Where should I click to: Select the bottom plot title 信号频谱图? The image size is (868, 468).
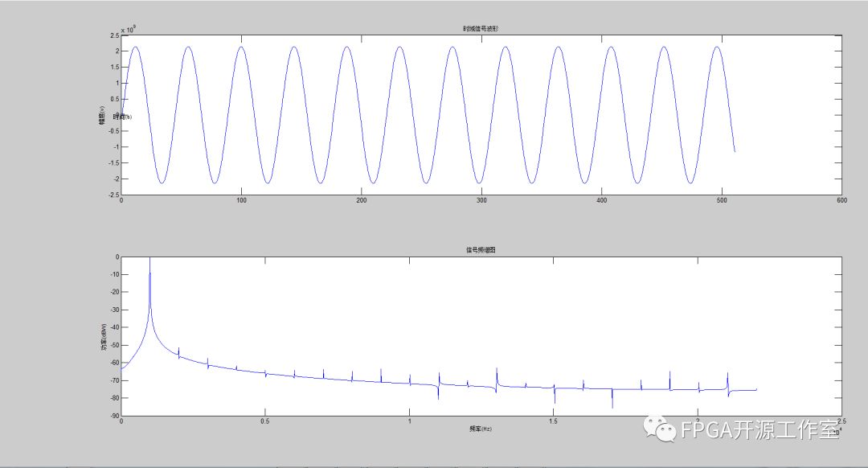481,250
